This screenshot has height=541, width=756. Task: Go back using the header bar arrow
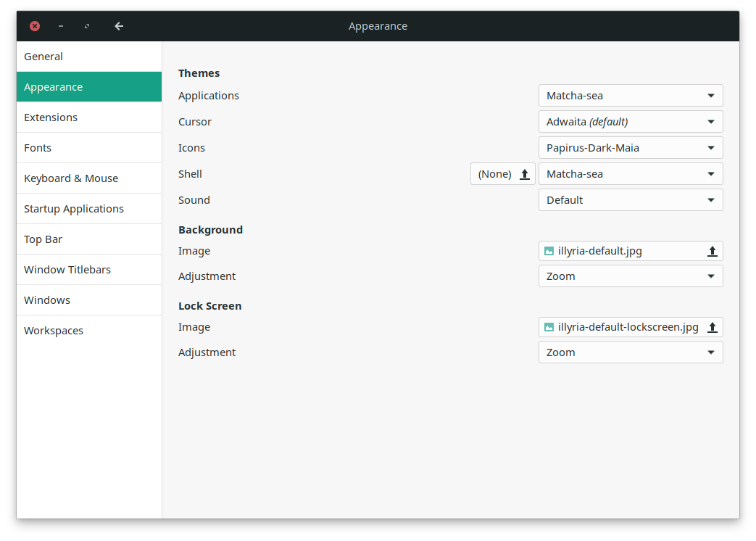118,25
